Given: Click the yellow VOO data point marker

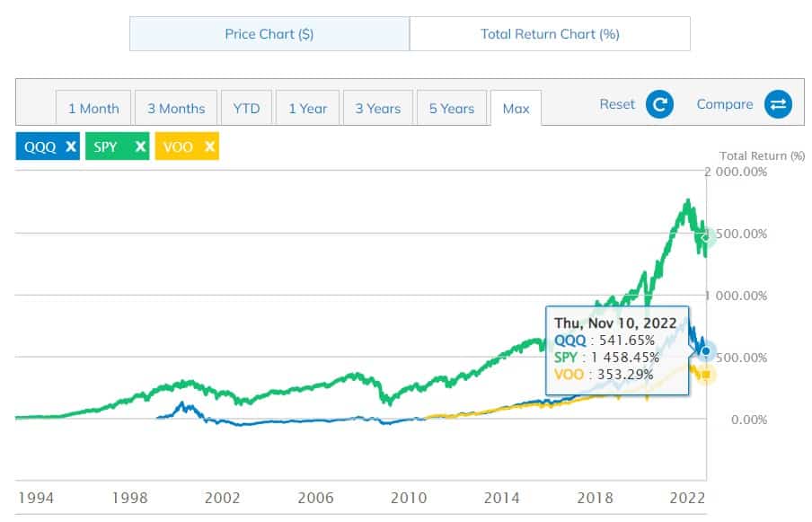Looking at the screenshot, I should click(x=707, y=375).
